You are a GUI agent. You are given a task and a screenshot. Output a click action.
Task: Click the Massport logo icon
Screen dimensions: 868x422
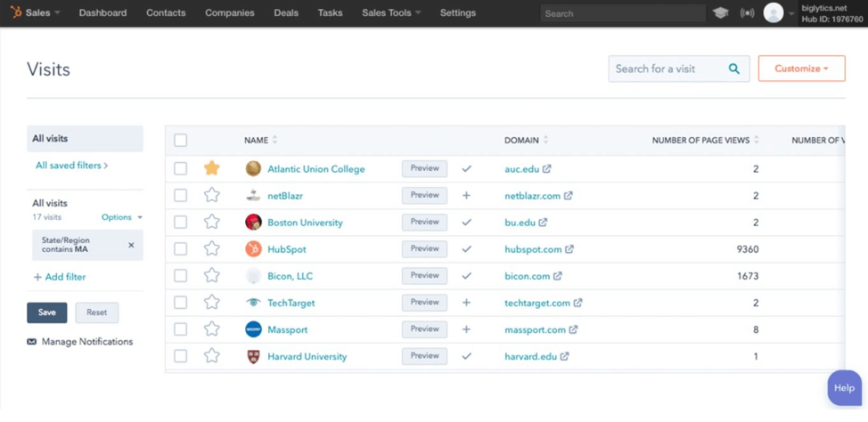(253, 329)
